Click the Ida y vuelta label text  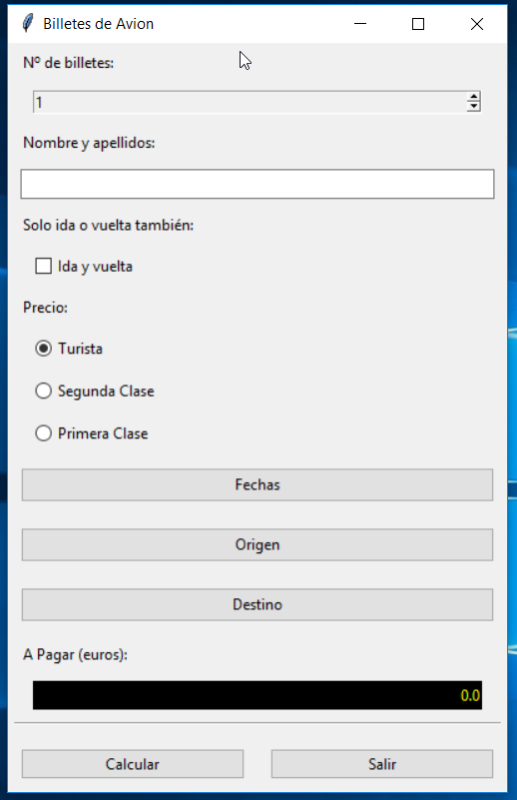click(95, 266)
